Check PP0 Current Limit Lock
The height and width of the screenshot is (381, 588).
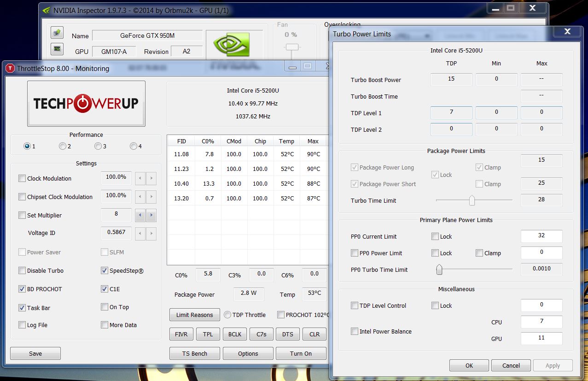click(x=435, y=236)
